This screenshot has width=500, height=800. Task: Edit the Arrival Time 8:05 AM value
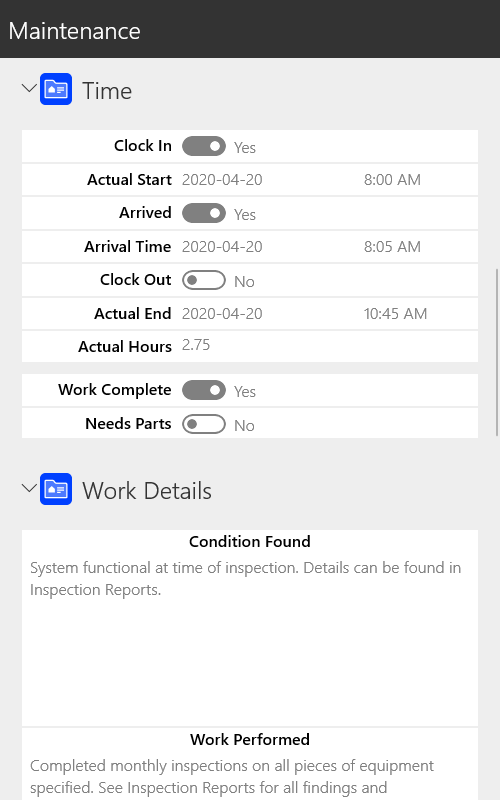(x=392, y=246)
